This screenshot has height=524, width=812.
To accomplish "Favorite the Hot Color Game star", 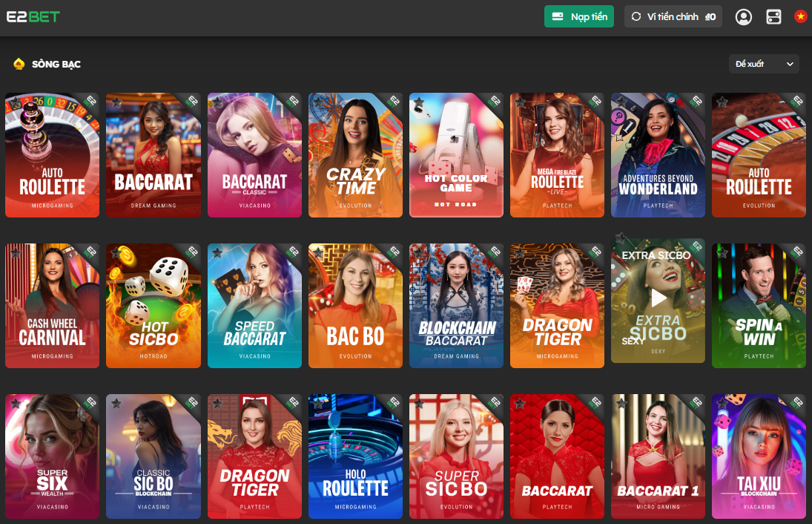I will tap(420, 102).
